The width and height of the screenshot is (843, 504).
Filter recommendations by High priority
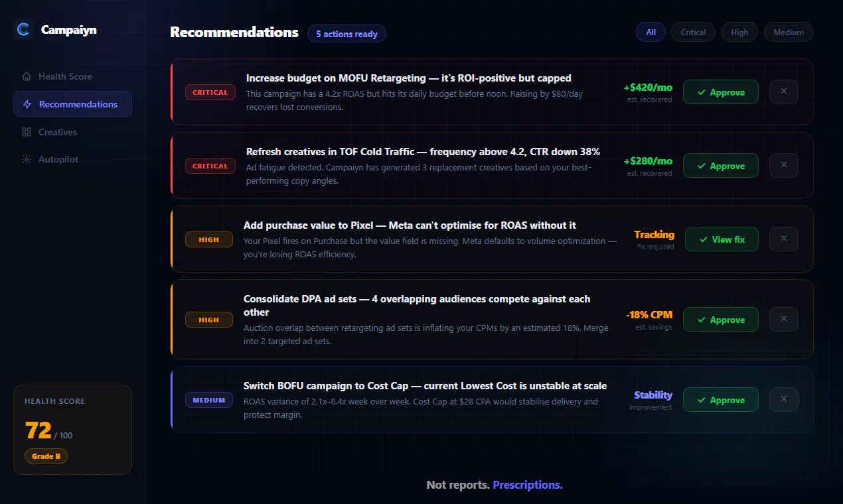tap(739, 32)
